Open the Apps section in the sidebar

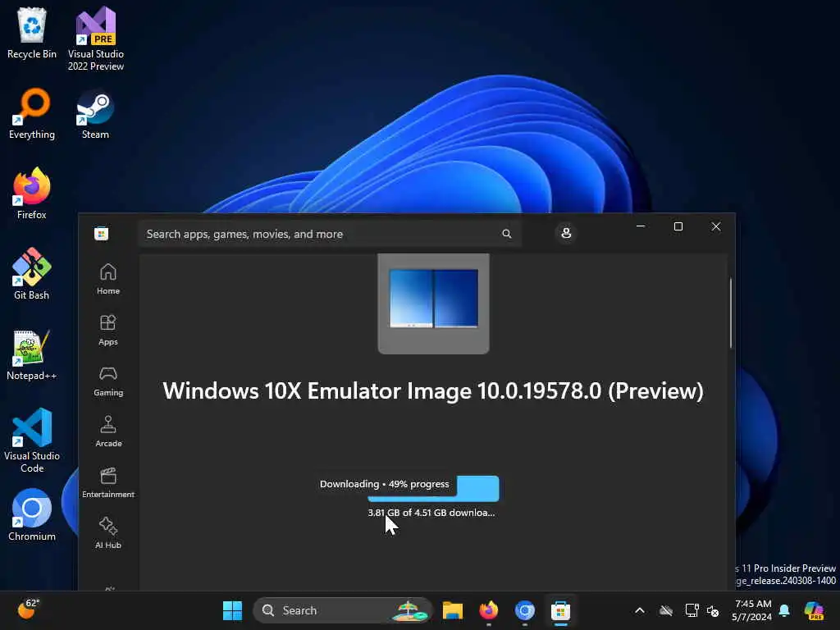(108, 330)
